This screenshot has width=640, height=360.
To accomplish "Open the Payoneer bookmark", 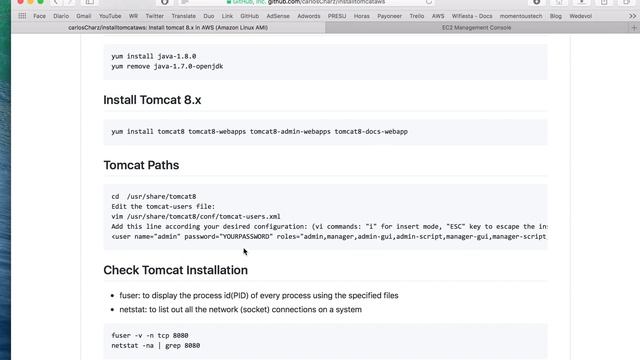I will 389,16.
